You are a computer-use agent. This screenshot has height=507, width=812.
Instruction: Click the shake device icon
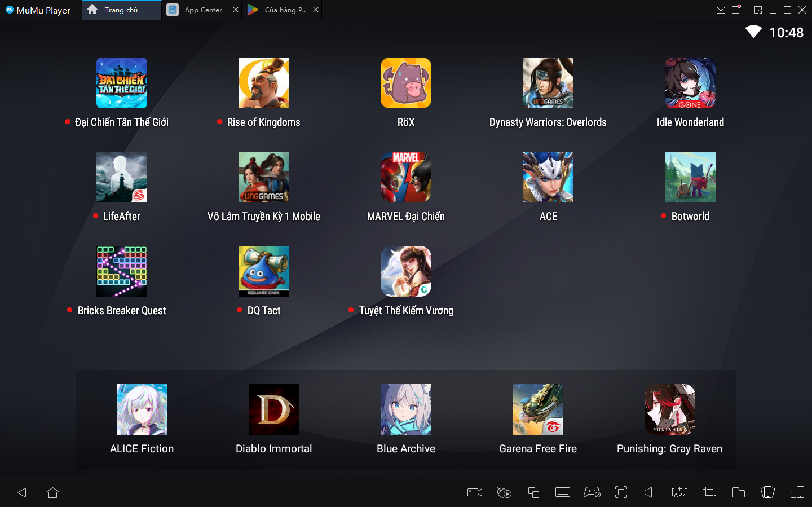[x=767, y=492]
